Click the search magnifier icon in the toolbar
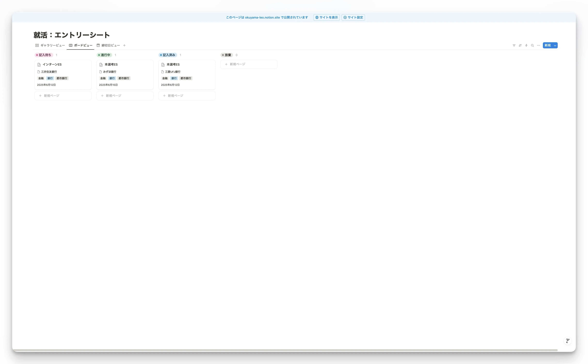This screenshot has height=364, width=588. [x=532, y=45]
